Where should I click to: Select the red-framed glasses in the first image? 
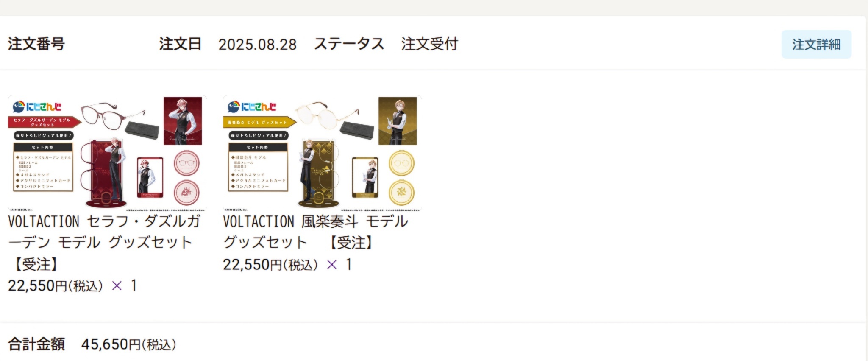[x=112, y=116]
